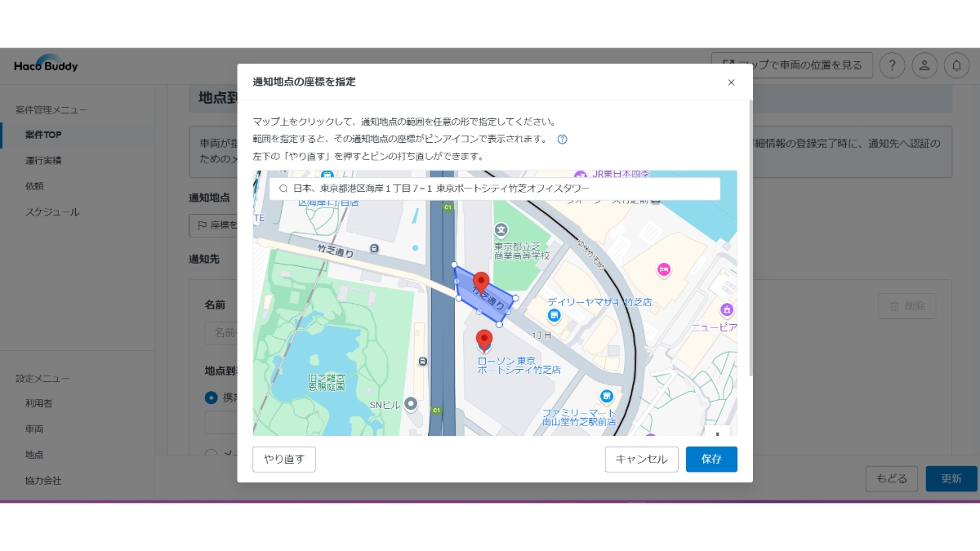Viewport: 980px width, 551px height.
Task: Select the 携帯 radio button behind the dialog
Action: [212, 398]
